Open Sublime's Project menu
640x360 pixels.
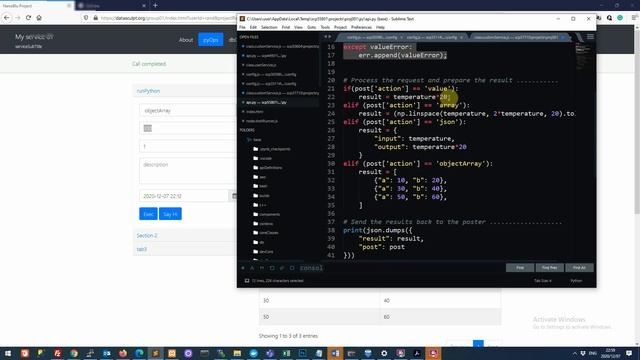tap(340, 27)
